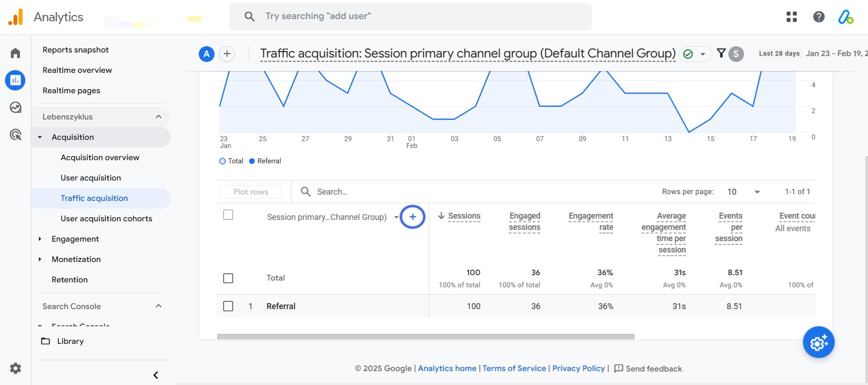Collapse the Lebenszyklus section
Viewport: 868px width, 385px height.
coord(158,117)
